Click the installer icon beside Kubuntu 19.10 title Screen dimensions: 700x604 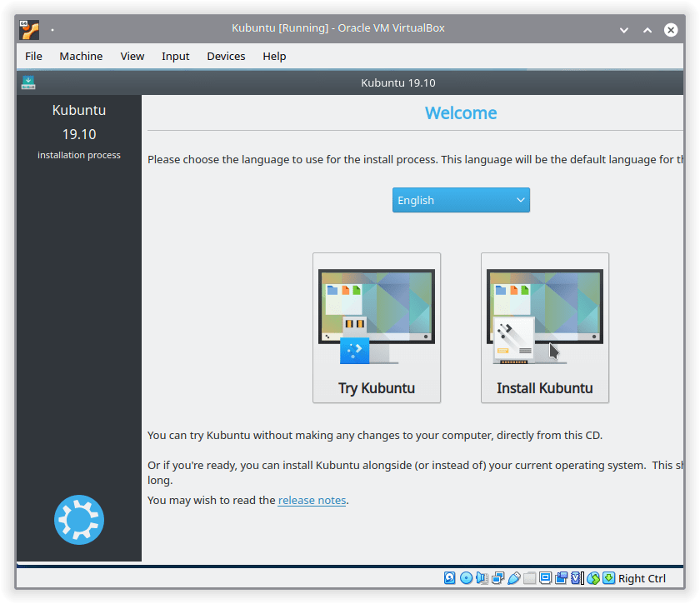pos(28,82)
